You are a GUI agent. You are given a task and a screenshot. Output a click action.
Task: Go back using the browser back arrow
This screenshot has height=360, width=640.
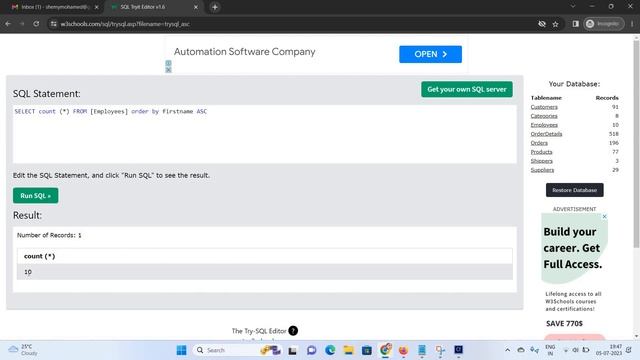coord(8,24)
